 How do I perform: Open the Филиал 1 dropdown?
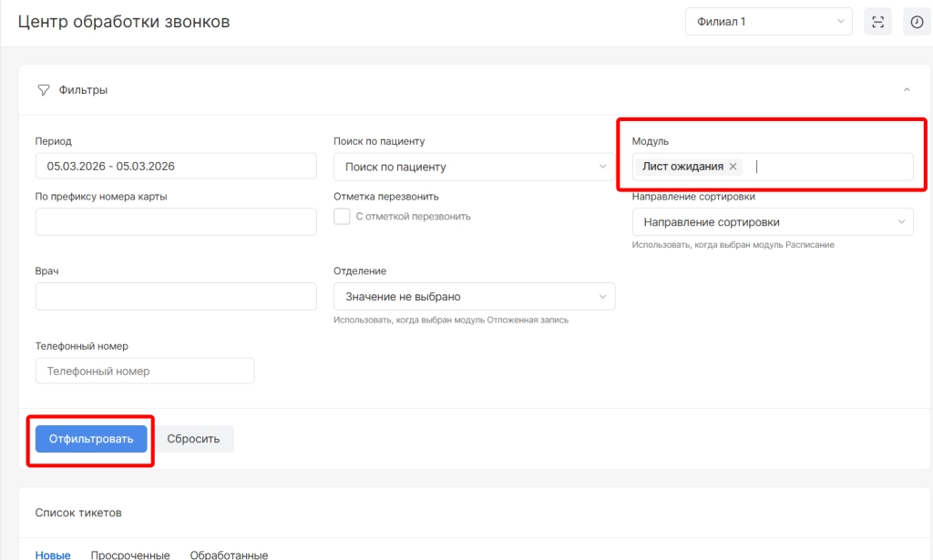click(768, 22)
